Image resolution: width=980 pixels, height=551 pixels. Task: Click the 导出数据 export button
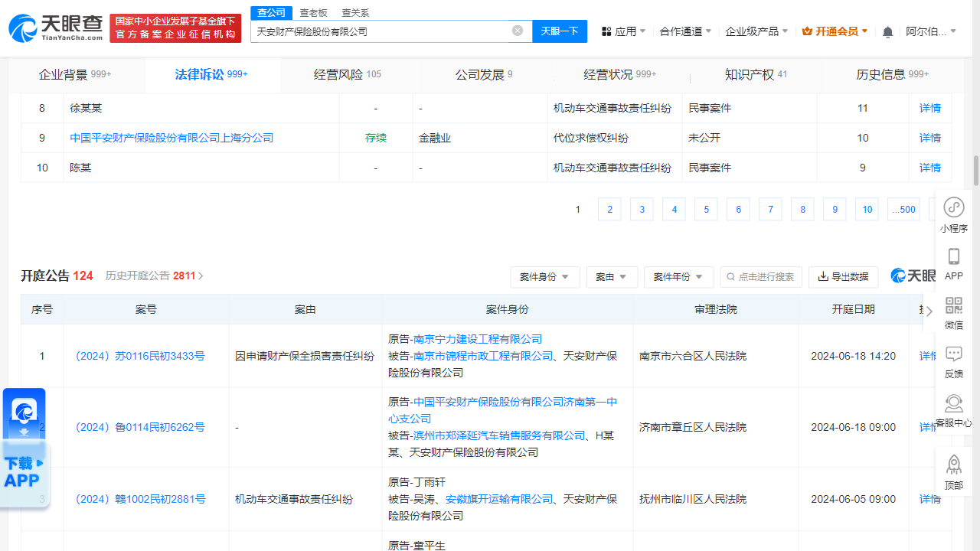843,277
